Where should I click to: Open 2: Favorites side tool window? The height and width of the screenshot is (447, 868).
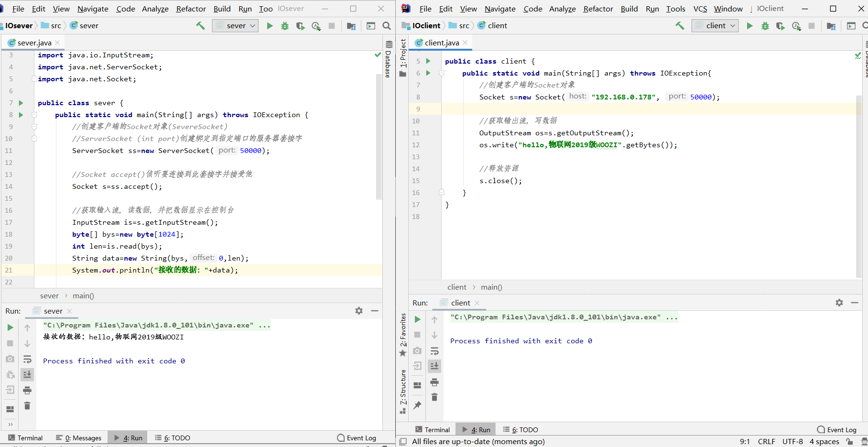point(403,335)
